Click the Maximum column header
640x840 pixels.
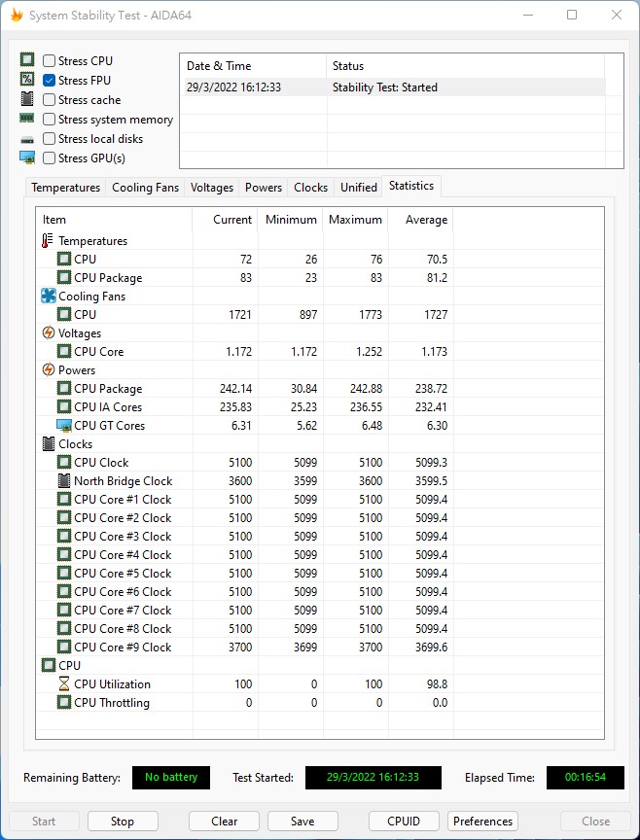pyautogui.click(x=355, y=220)
